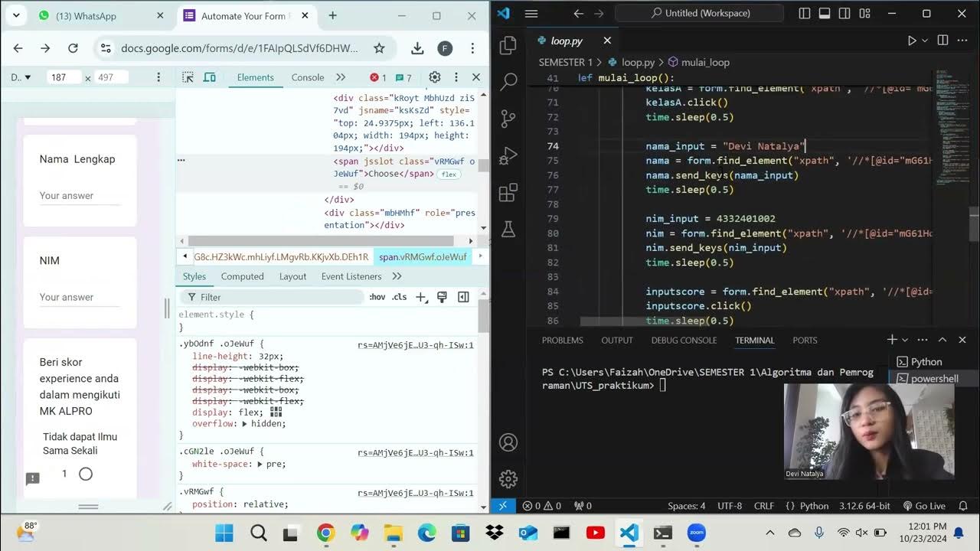Viewport: 980px width, 551px height.
Task: Open the Run and Debug view
Action: pos(508,155)
